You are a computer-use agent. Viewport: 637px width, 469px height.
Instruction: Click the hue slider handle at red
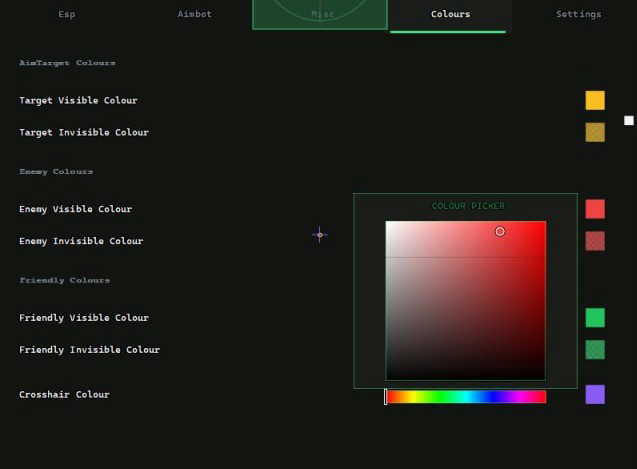point(386,397)
